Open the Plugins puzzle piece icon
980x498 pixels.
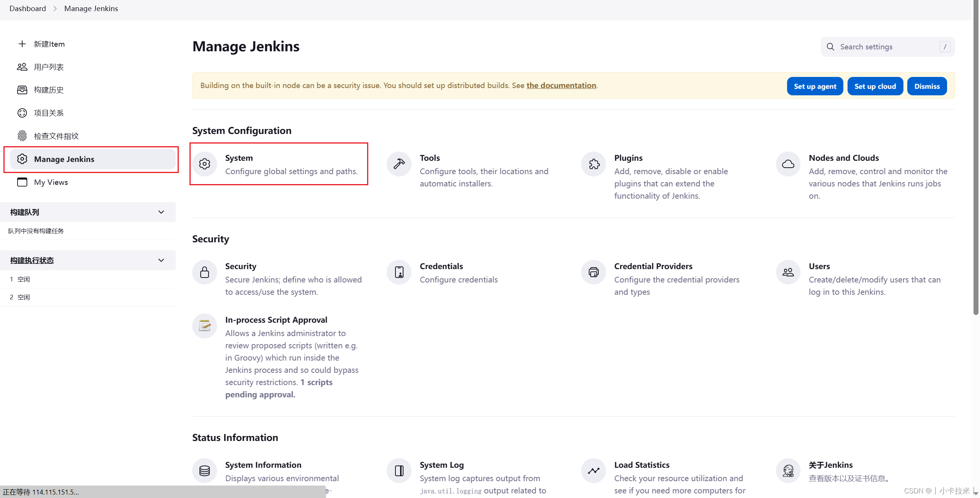(x=594, y=164)
